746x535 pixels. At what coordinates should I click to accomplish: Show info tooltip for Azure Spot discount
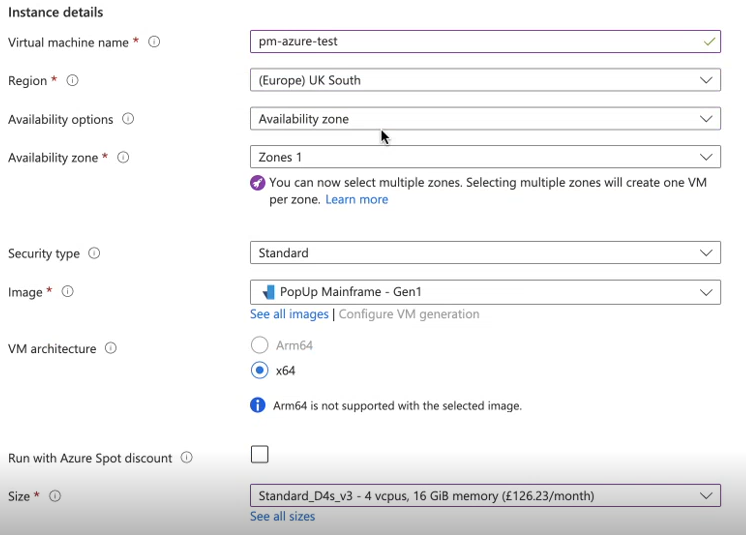186,457
